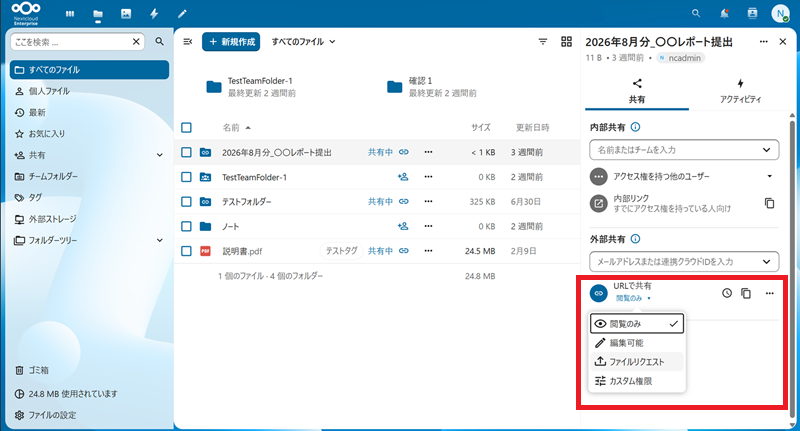Click the magnifier beside sidebar search

pyautogui.click(x=159, y=42)
